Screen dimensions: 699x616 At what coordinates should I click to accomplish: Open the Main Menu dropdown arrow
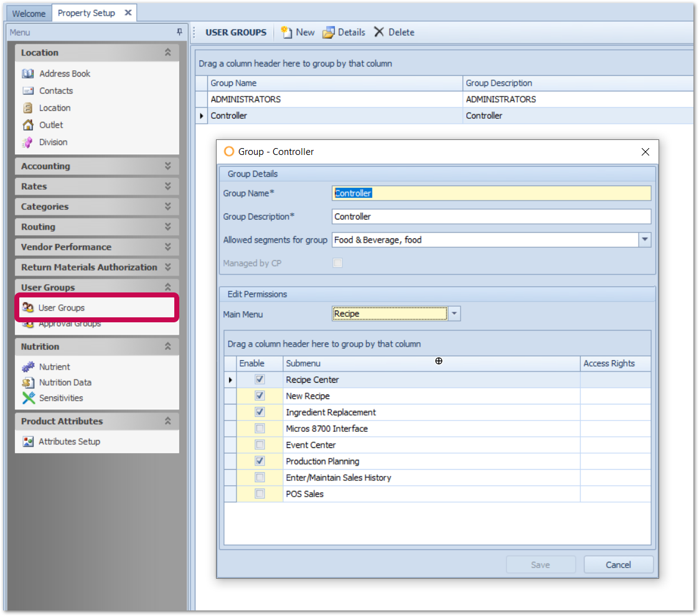click(454, 314)
